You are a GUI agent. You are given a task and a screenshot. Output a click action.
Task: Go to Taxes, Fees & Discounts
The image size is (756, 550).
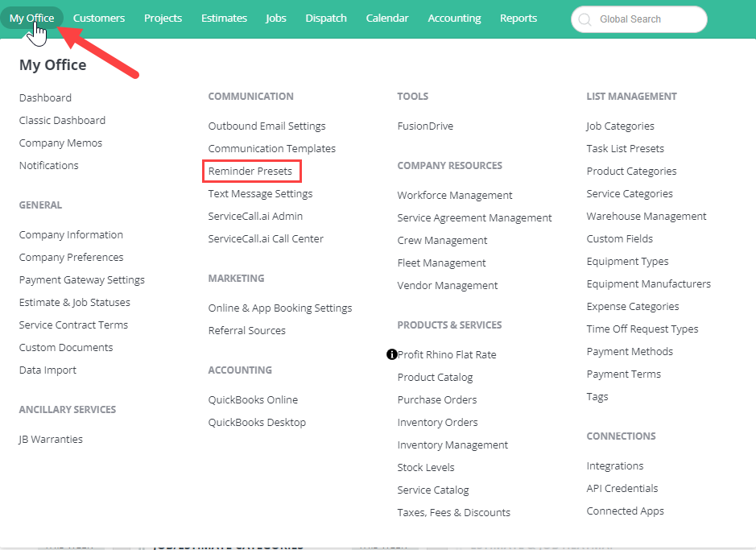pos(454,512)
